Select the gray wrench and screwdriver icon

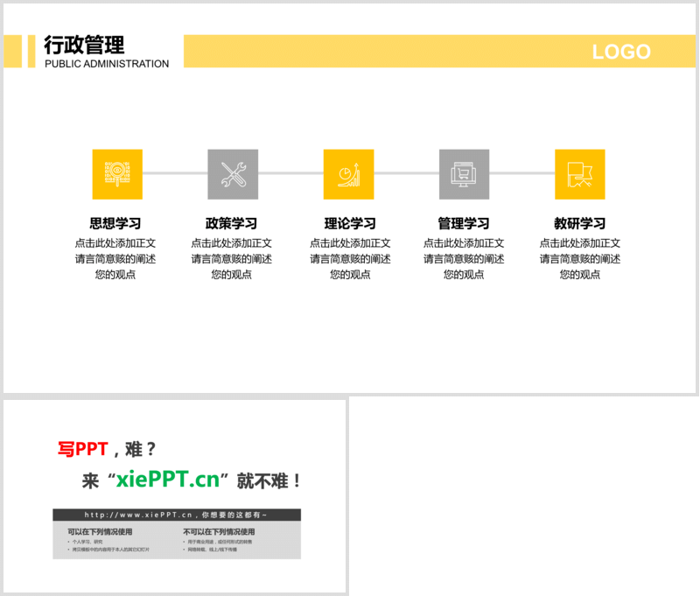coord(233,174)
